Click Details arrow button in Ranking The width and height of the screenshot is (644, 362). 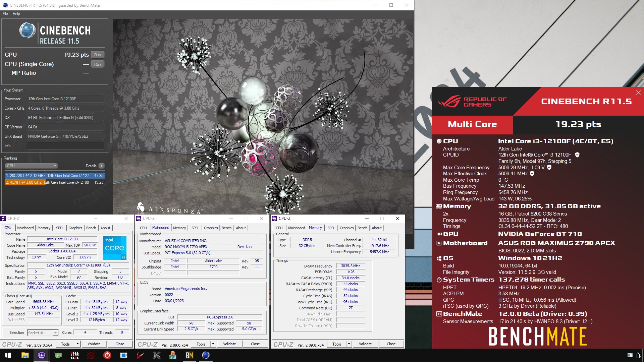(102, 166)
